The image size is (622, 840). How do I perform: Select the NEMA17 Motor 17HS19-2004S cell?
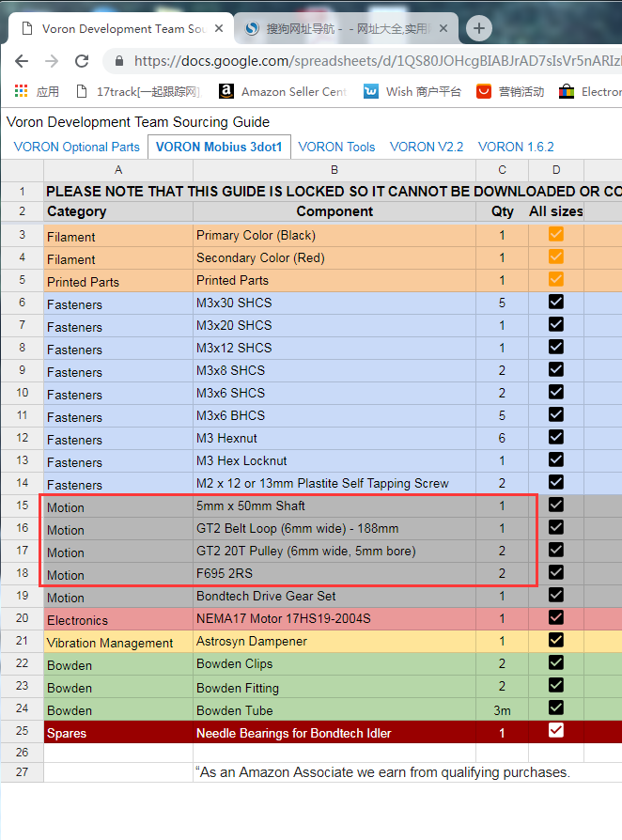coord(334,619)
